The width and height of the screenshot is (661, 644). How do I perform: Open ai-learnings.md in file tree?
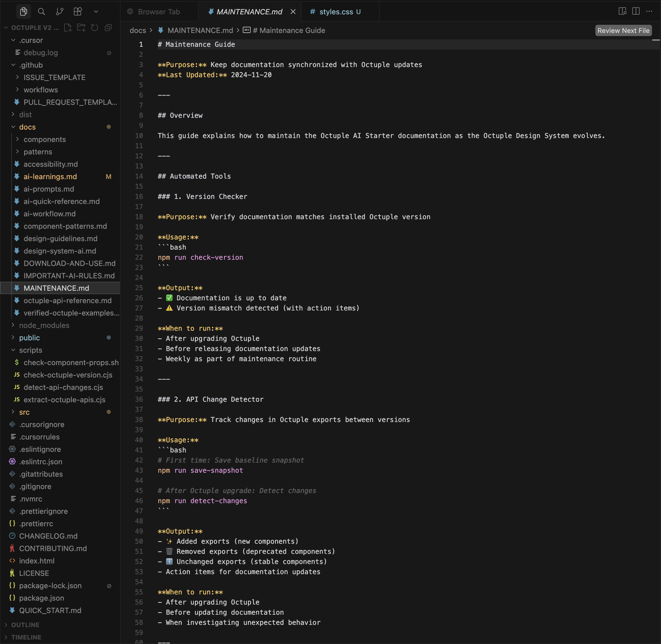coord(50,177)
